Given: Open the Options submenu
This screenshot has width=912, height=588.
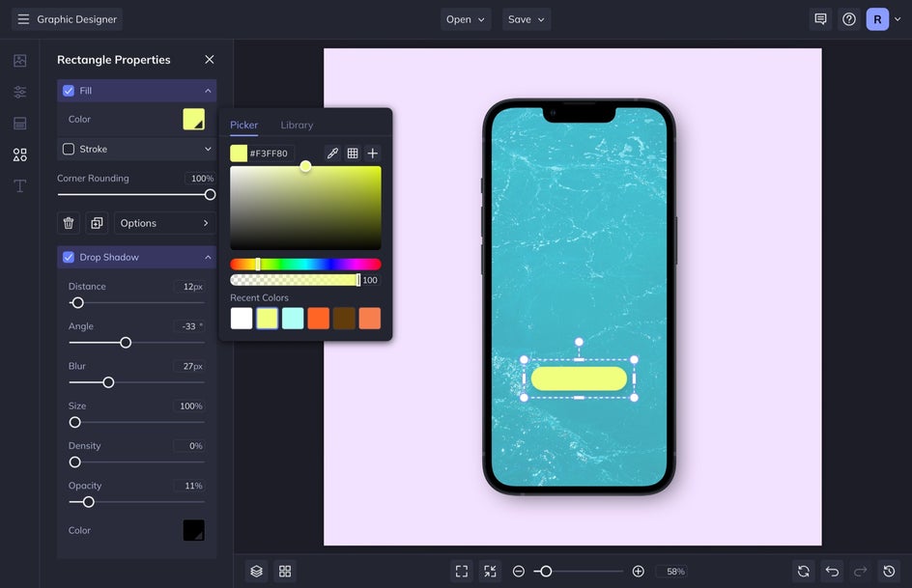Looking at the screenshot, I should 164,223.
